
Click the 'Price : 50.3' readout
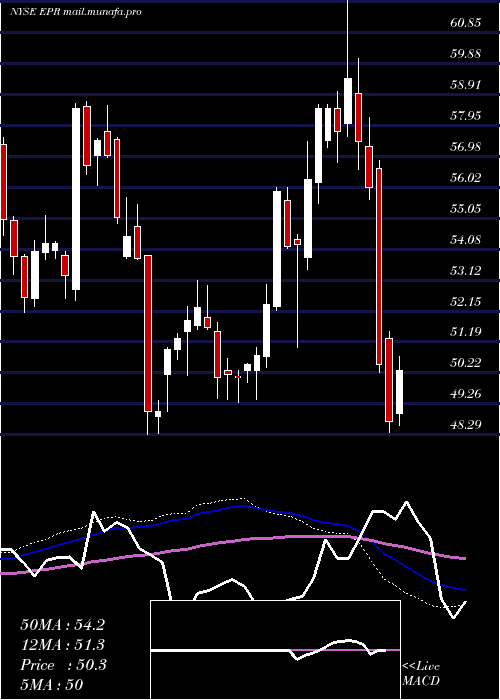point(63,665)
